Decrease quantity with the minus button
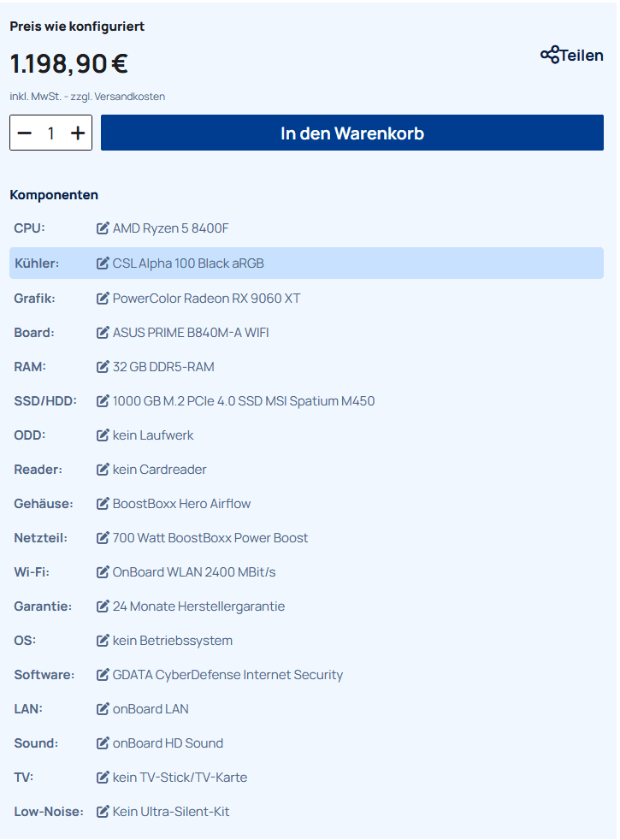Image resolution: width=620 pixels, height=840 pixels. 25,133
